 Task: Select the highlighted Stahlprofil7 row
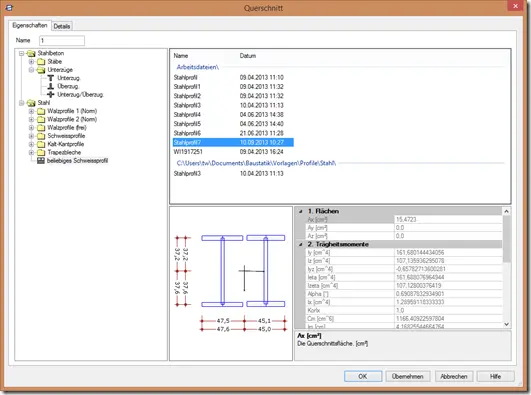coord(233,143)
